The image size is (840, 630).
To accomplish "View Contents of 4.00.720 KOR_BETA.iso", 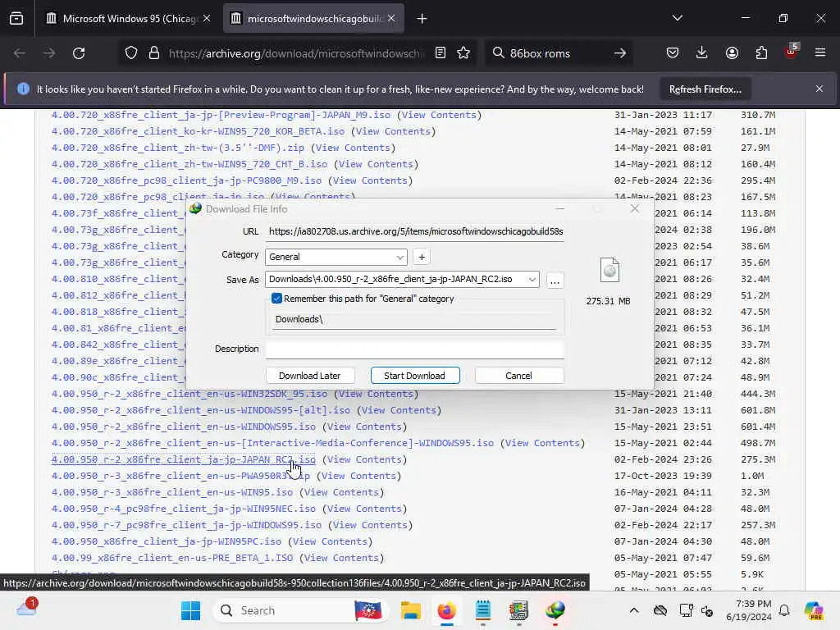I will (x=393, y=131).
